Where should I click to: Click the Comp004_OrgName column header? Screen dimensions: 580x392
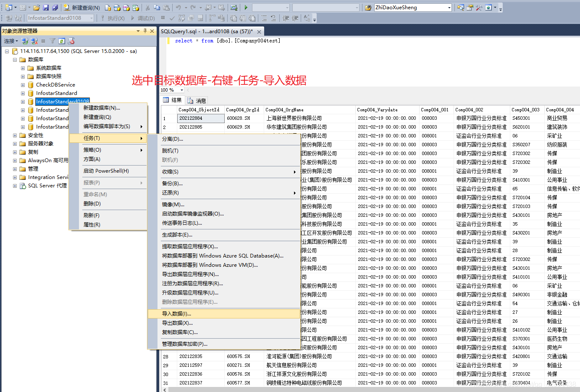310,110
